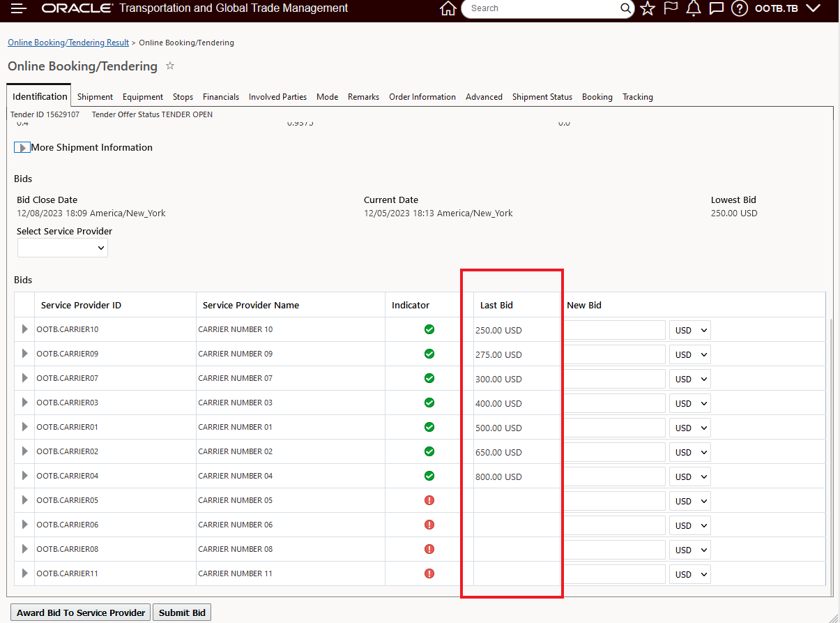Switch to Involved Parties tab
The image size is (840, 623).
click(277, 97)
